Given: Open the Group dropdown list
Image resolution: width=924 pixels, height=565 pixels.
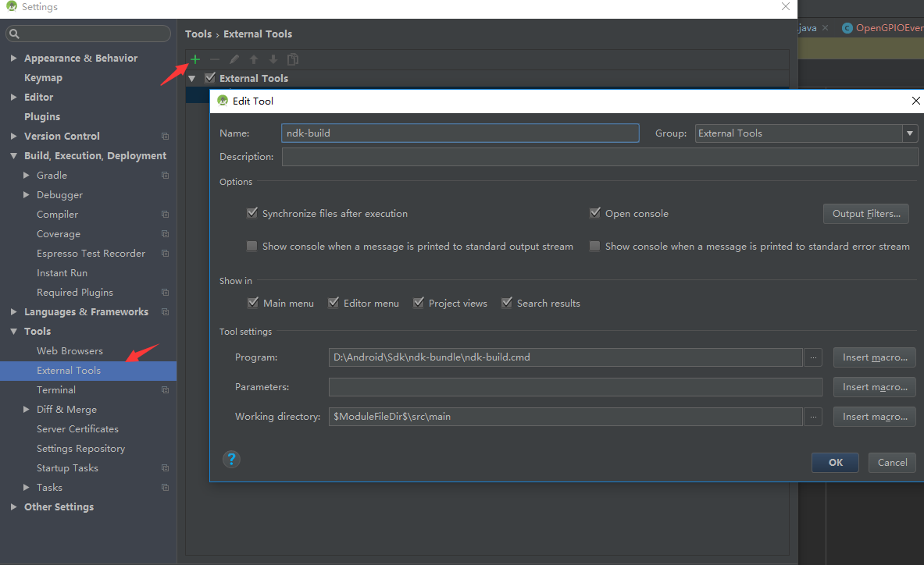Looking at the screenshot, I should (910, 133).
